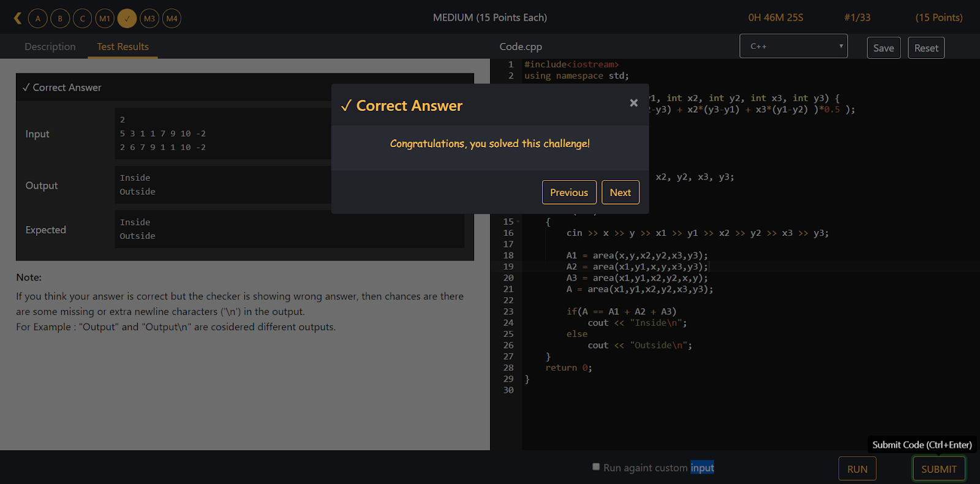
Task: Click line 2 using namespace std
Action: pos(576,76)
